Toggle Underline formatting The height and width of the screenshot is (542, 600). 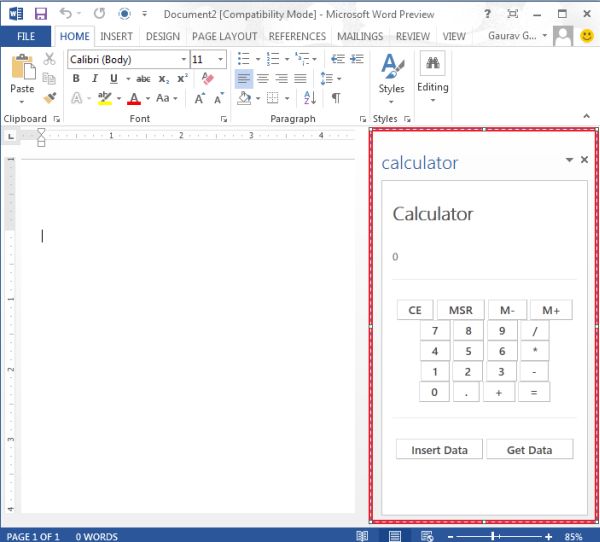pyautogui.click(x=114, y=79)
